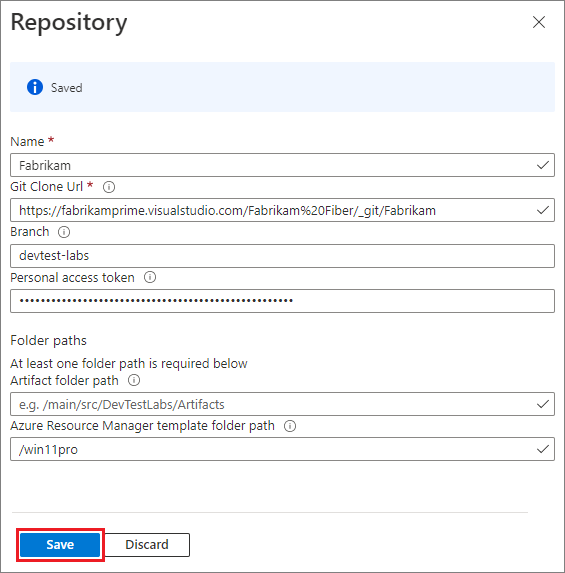
Task: Select the Branch field with devtest-labs
Action: (282, 256)
